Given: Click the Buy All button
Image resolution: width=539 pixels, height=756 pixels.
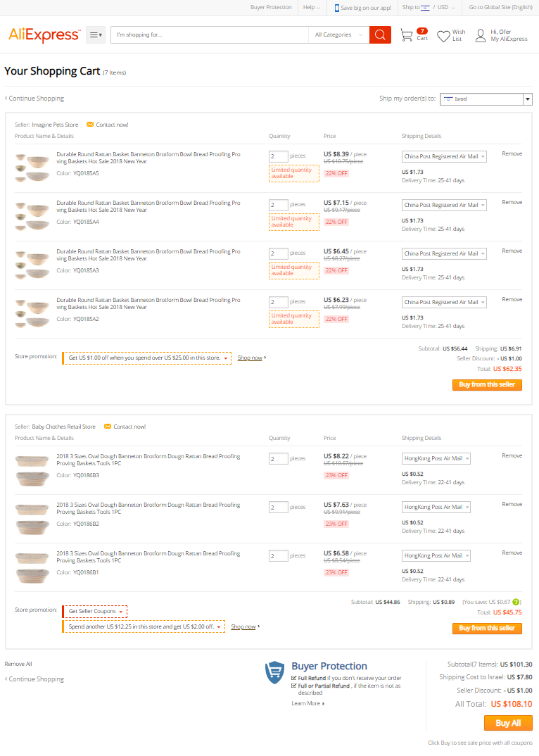Looking at the screenshot, I should (x=508, y=723).
